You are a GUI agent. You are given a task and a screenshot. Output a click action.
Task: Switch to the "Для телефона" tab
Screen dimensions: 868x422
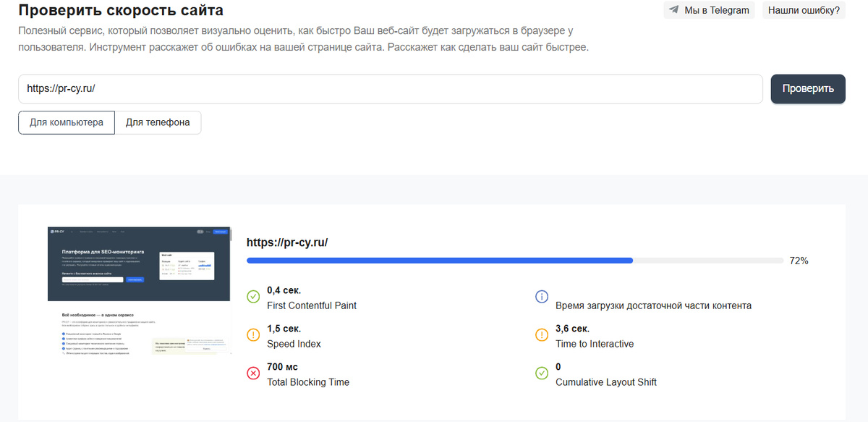click(158, 122)
